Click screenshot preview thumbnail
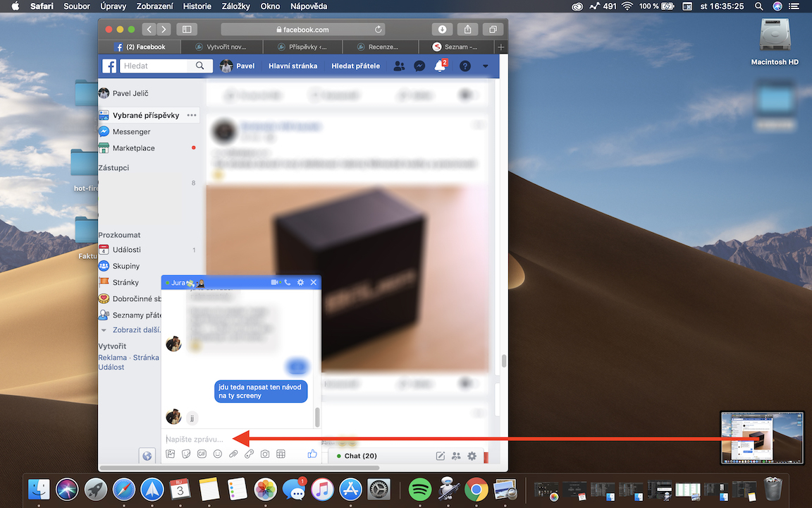This screenshot has height=508, width=812. (x=762, y=438)
